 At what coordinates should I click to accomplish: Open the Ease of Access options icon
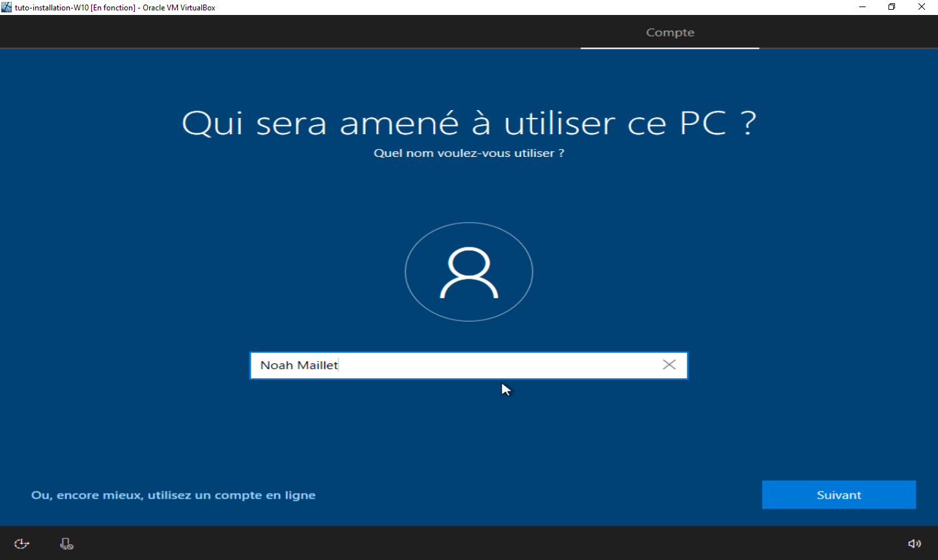21,544
